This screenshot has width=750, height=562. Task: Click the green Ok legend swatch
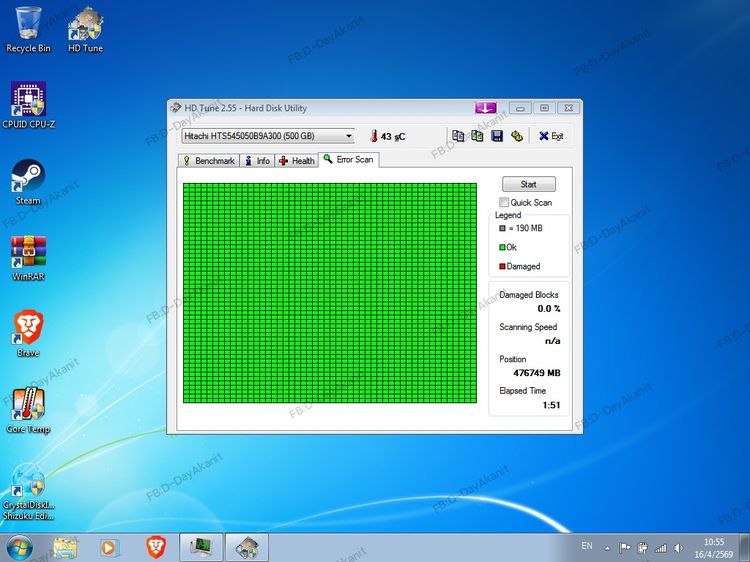[x=502, y=247]
